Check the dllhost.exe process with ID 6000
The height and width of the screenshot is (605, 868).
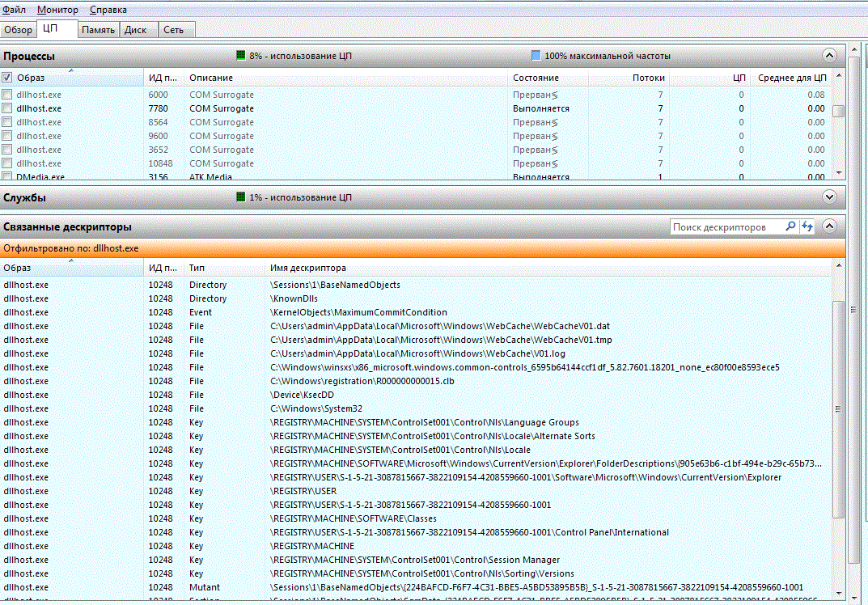(x=7, y=95)
